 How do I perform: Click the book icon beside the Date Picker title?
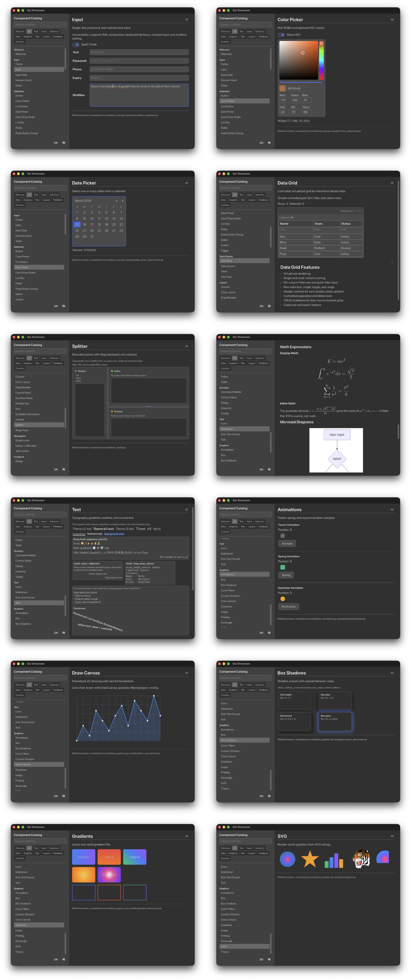[x=187, y=183]
